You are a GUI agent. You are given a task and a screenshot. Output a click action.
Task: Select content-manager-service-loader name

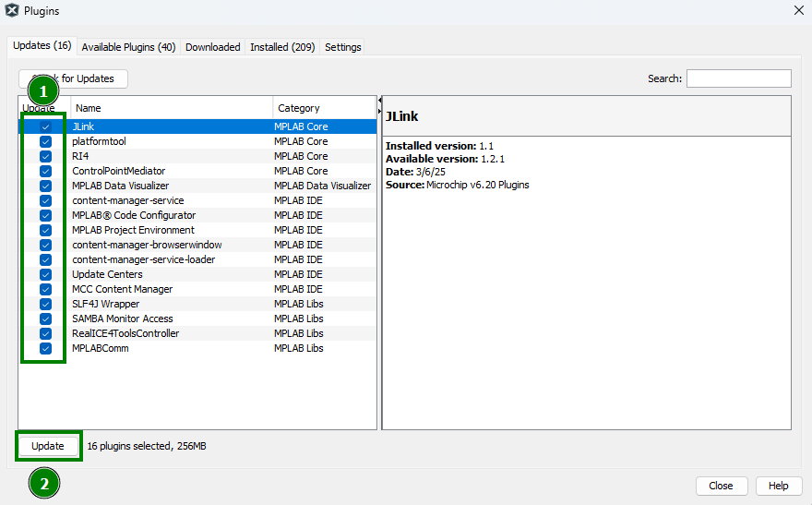143,259
